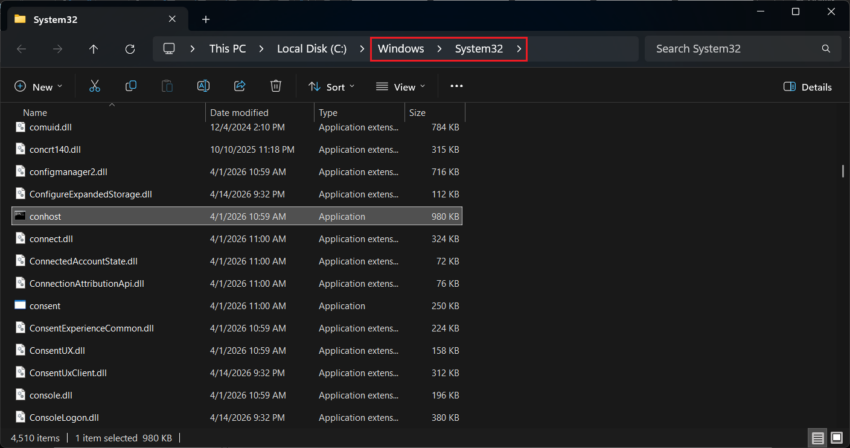Switch to large thumbnails view icon in status bar
The width and height of the screenshot is (850, 448).
836,437
